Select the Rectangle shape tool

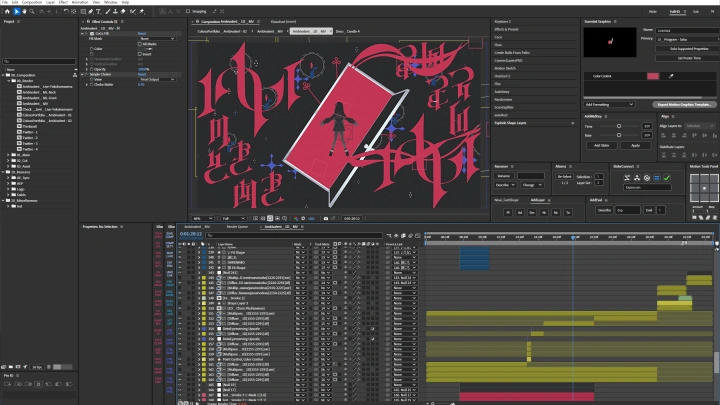tap(83, 11)
